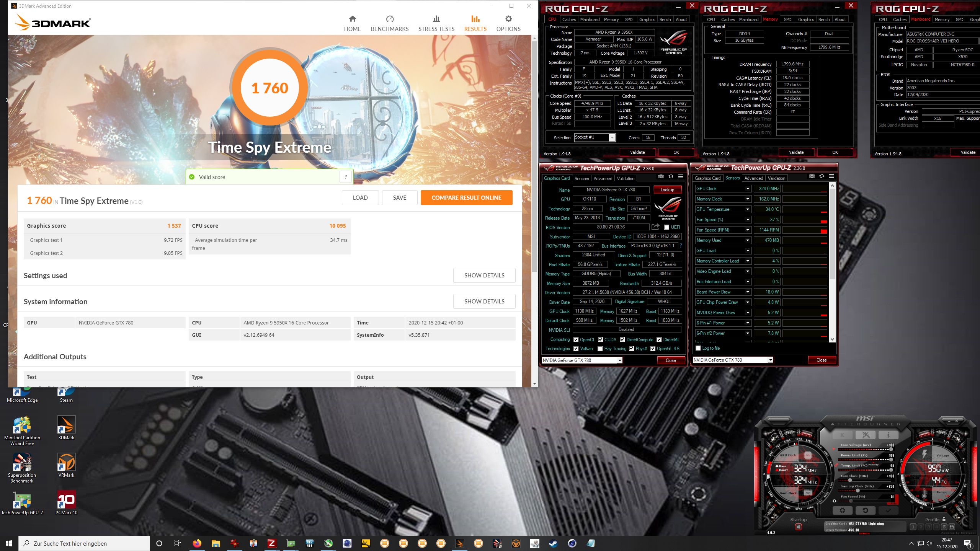
Task: Click the valid score help question mark
Action: click(x=346, y=177)
